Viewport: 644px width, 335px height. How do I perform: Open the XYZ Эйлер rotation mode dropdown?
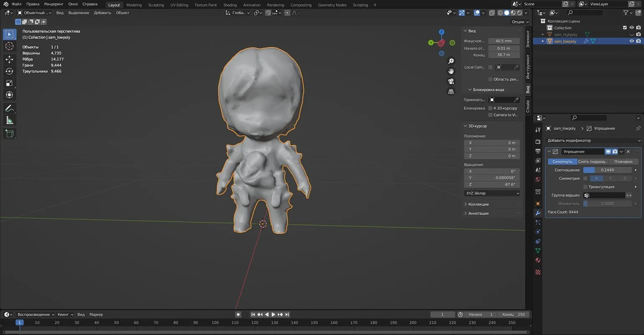(492, 193)
